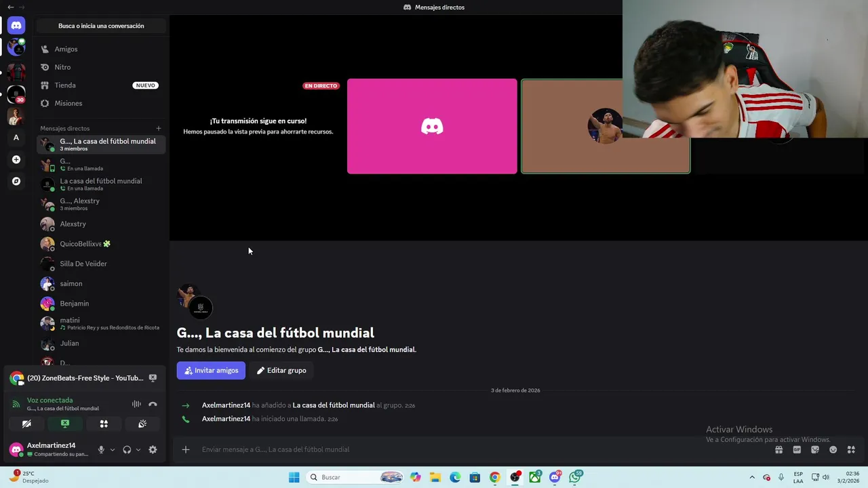This screenshot has height=488, width=868.
Task: Click Invitar amigos button
Action: 211,370
